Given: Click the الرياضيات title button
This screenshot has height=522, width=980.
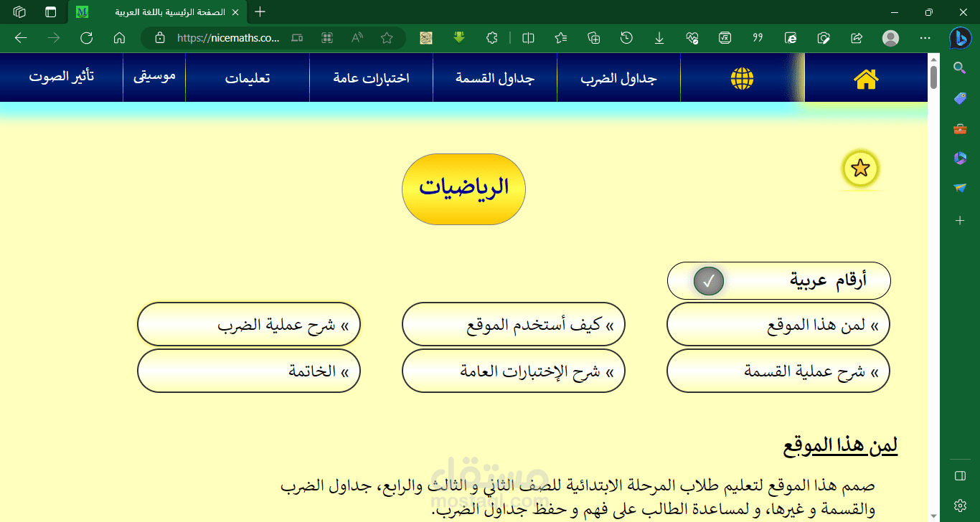Looking at the screenshot, I should tap(463, 189).
